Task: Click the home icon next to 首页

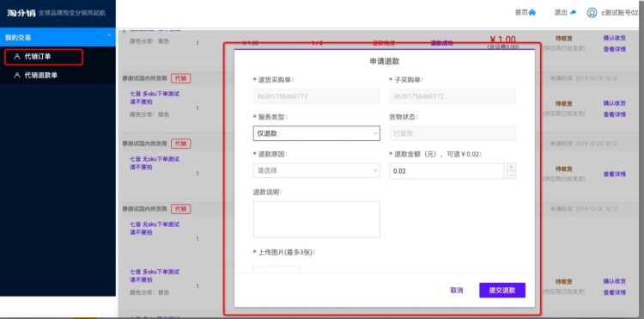Action: pyautogui.click(x=532, y=12)
